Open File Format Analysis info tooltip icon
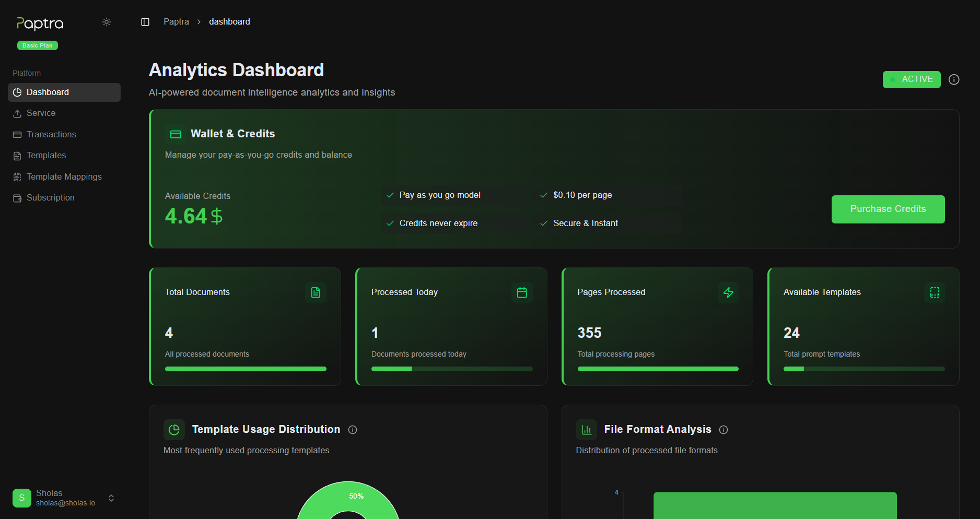The image size is (980, 519). coord(724,430)
